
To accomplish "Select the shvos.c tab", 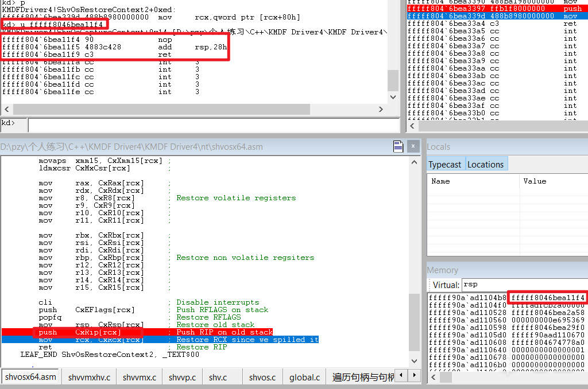I will click(262, 377).
